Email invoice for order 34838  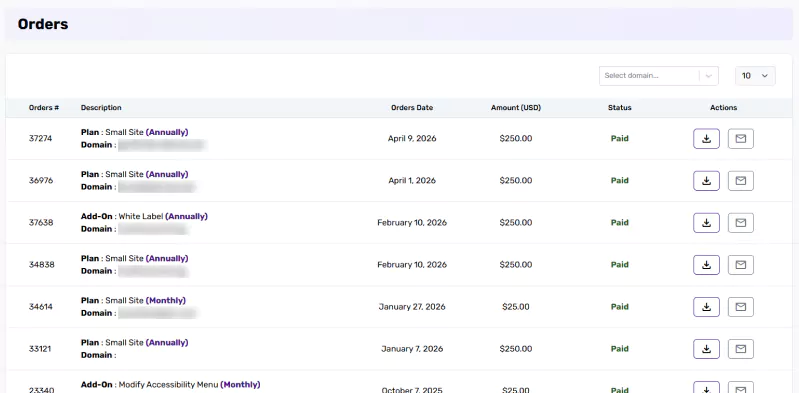(x=741, y=265)
